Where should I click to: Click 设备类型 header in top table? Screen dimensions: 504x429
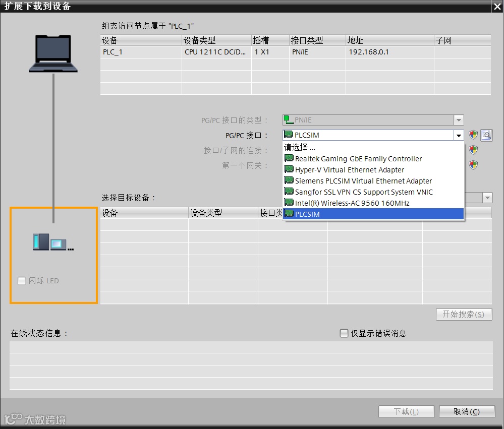tap(216, 40)
